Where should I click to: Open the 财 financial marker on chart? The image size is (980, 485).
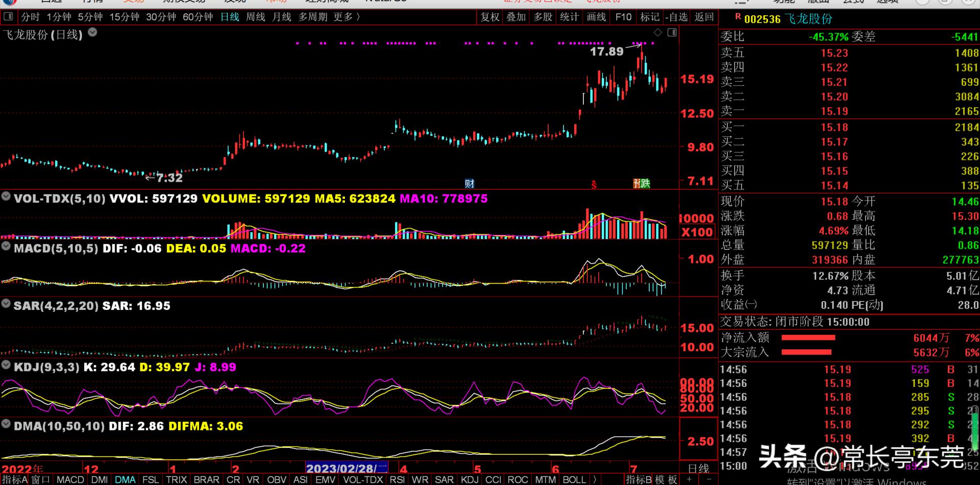(470, 184)
